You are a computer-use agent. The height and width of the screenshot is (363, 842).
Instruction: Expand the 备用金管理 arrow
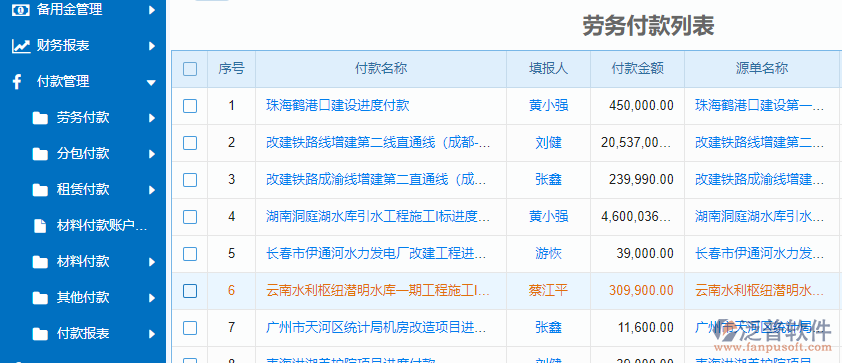pos(152,10)
